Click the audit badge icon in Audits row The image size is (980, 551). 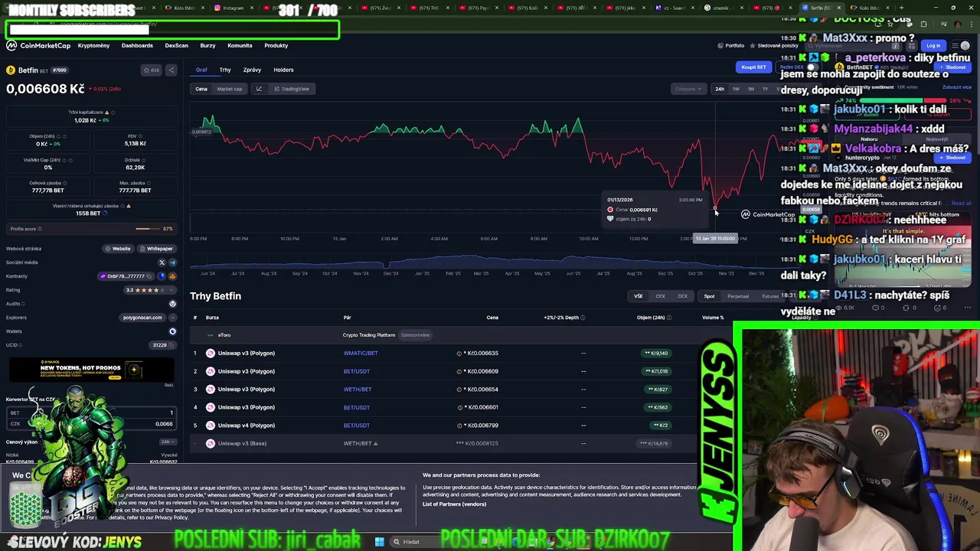[x=171, y=304]
